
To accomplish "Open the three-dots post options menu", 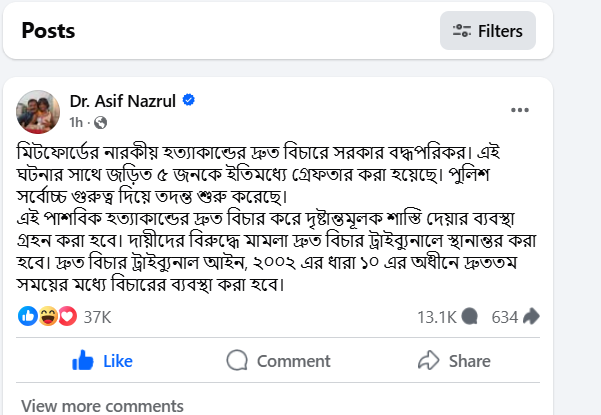I will point(521,110).
